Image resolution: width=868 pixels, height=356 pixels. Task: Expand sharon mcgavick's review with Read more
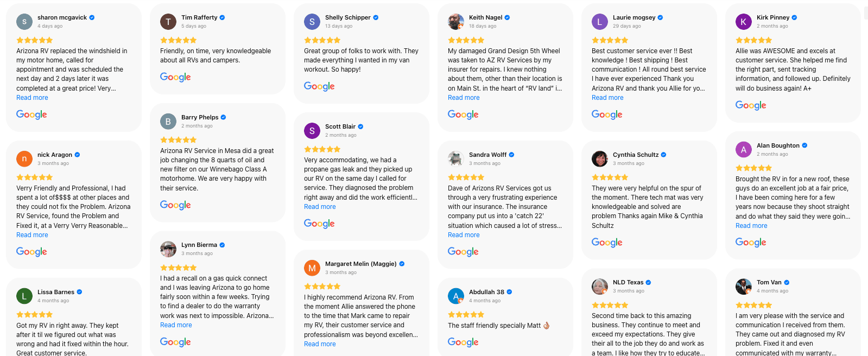[x=32, y=98]
